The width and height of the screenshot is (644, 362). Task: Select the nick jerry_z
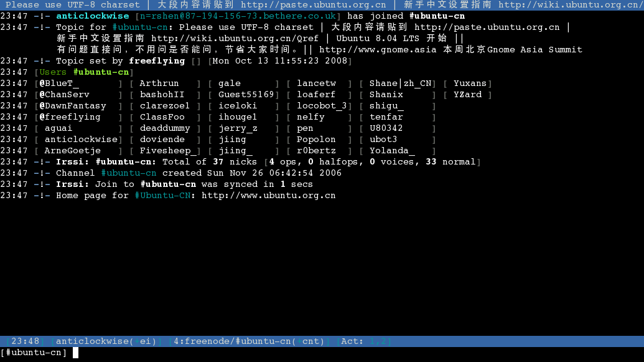[238, 128]
